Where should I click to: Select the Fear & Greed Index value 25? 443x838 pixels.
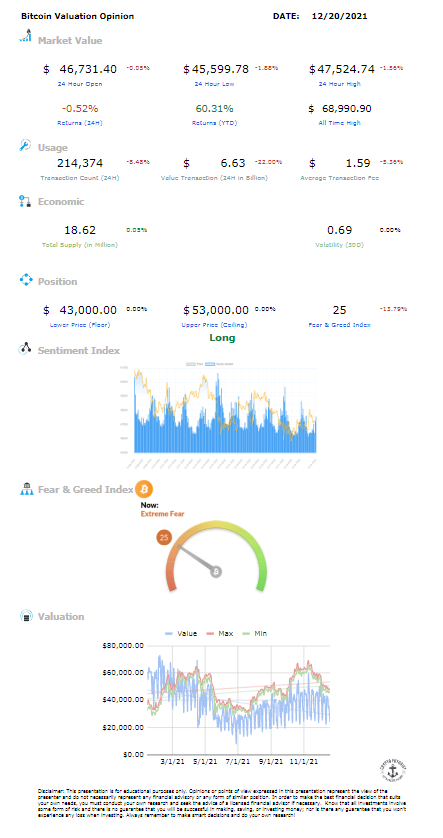click(x=339, y=310)
